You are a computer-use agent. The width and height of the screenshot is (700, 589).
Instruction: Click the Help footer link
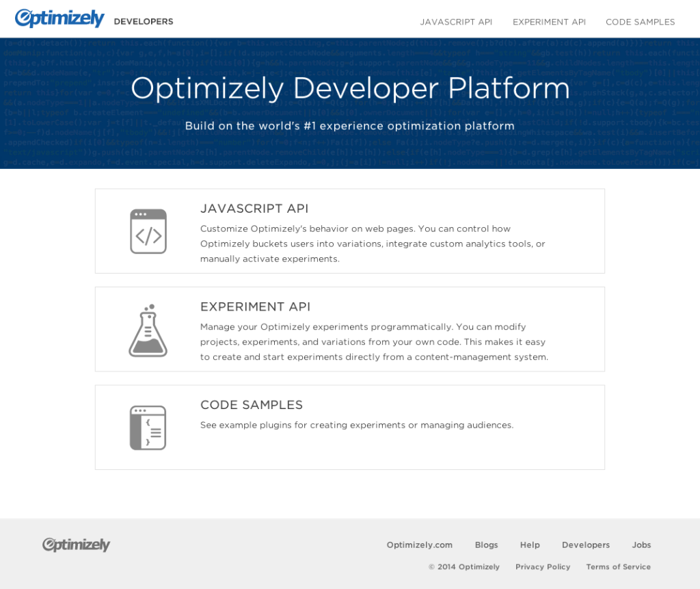(530, 545)
